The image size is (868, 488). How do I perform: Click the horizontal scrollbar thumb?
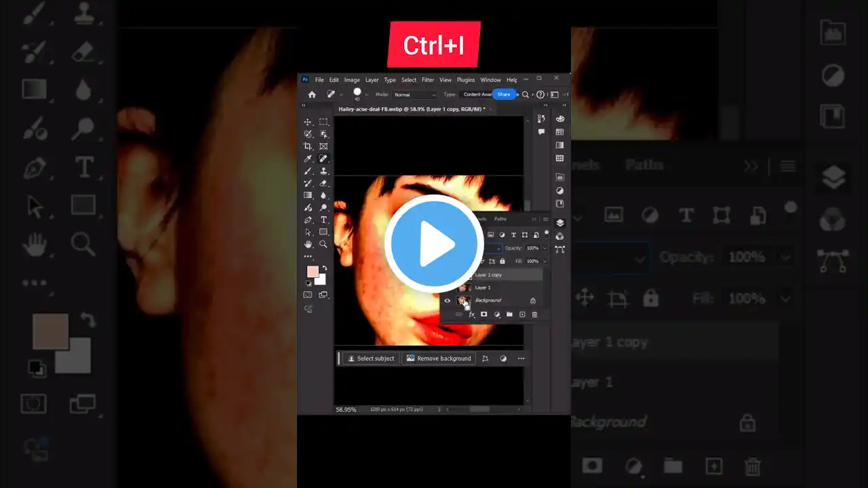479,409
